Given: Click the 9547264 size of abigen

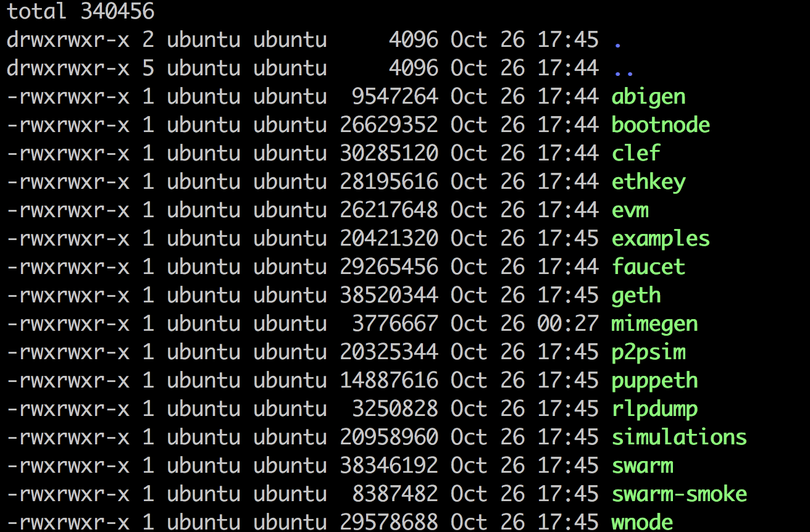Looking at the screenshot, I should click(395, 97).
